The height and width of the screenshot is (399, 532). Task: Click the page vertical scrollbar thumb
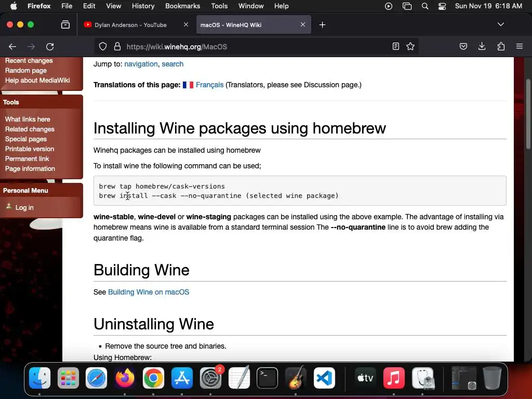coord(528,114)
